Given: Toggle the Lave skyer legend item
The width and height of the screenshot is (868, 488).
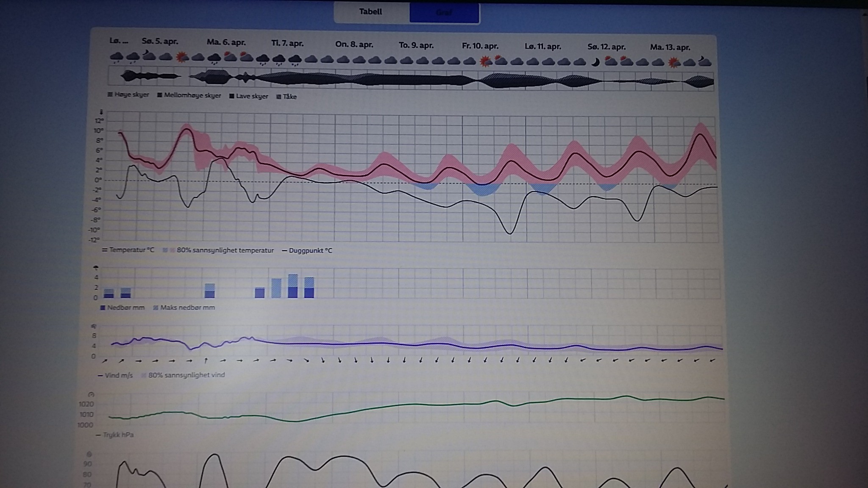Looking at the screenshot, I should (x=248, y=96).
